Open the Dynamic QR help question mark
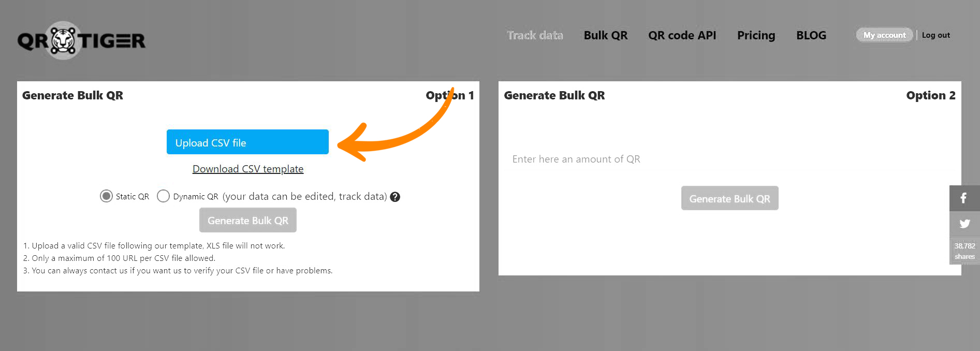980x351 pixels. click(395, 197)
